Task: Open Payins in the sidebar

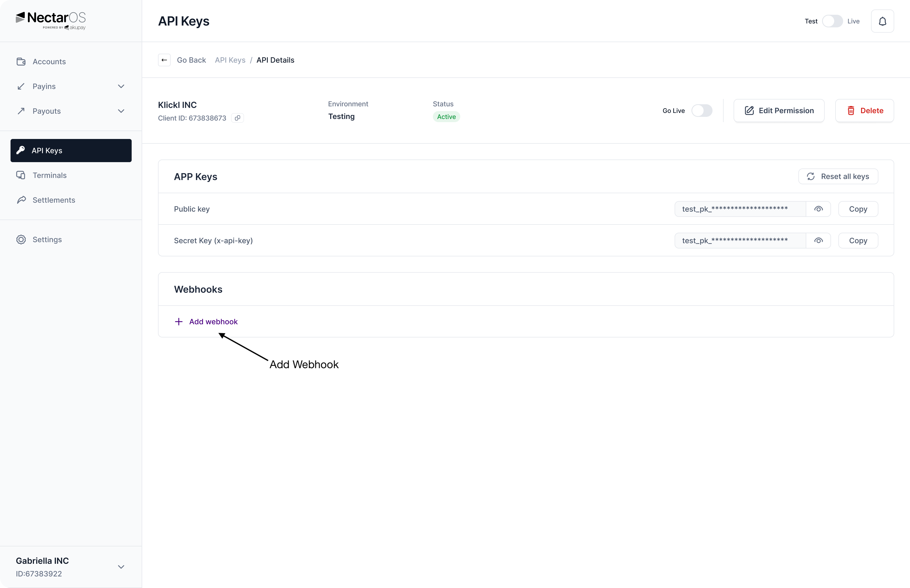Action: click(x=71, y=86)
